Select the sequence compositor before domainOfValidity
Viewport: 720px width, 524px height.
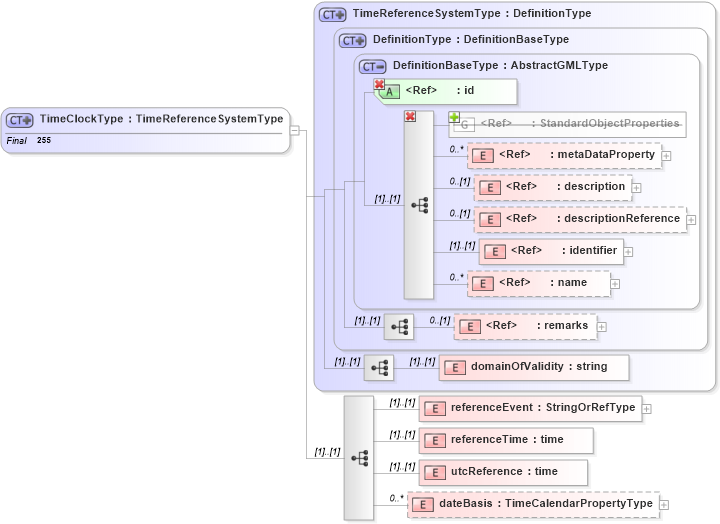pyautogui.click(x=379, y=368)
